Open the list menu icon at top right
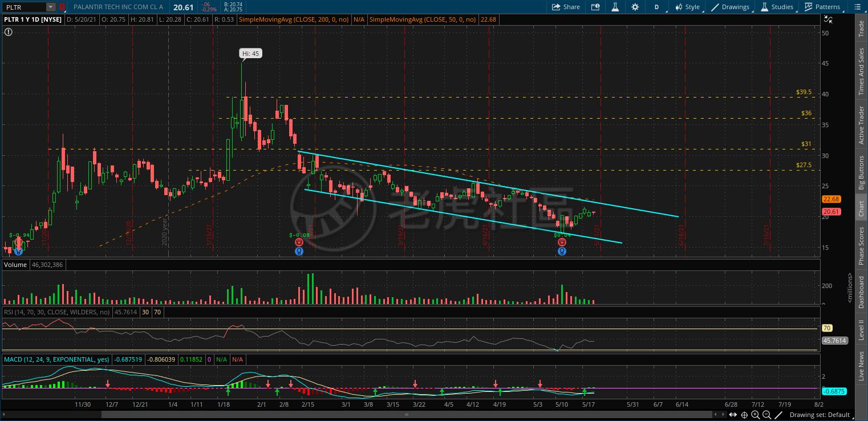This screenshot has width=868, height=421. pyautogui.click(x=857, y=7)
